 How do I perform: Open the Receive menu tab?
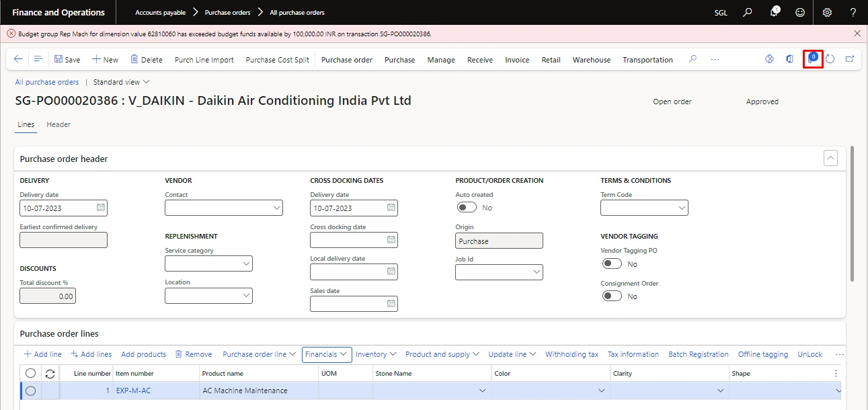(480, 60)
